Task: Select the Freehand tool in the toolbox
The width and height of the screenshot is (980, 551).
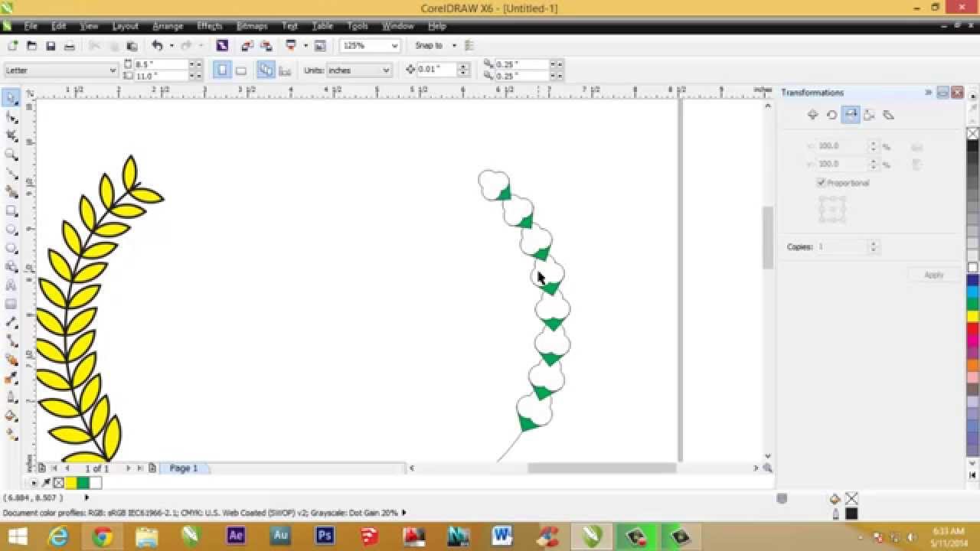Action: 11,173
